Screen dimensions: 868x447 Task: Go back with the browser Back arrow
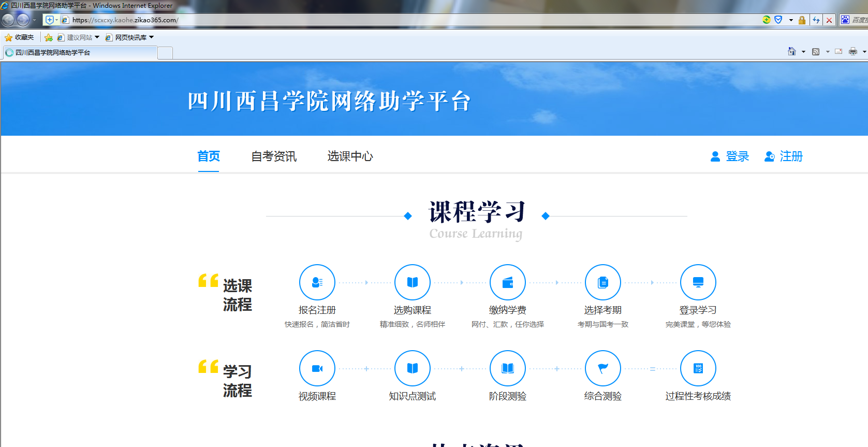[x=8, y=20]
